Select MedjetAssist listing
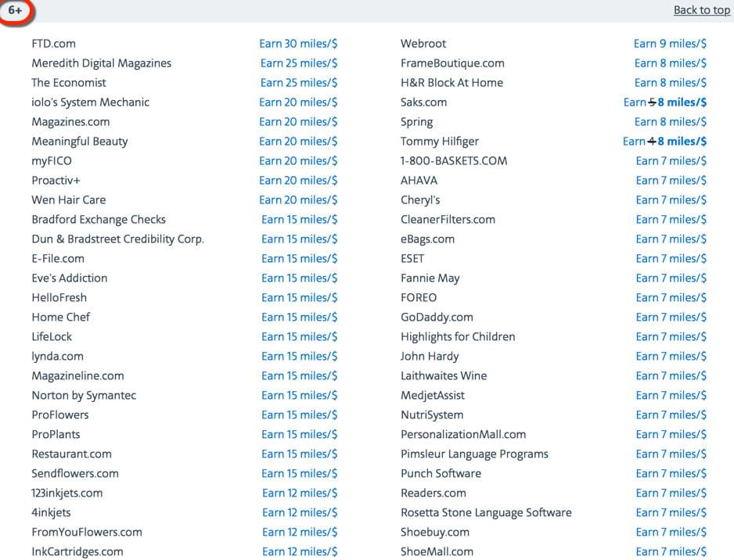 click(x=433, y=396)
